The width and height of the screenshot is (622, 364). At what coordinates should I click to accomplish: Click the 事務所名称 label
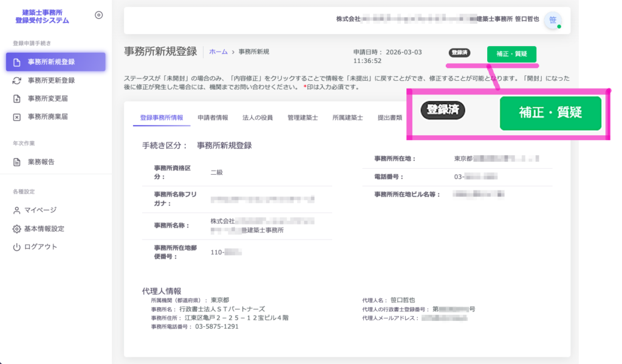pyautogui.click(x=172, y=225)
